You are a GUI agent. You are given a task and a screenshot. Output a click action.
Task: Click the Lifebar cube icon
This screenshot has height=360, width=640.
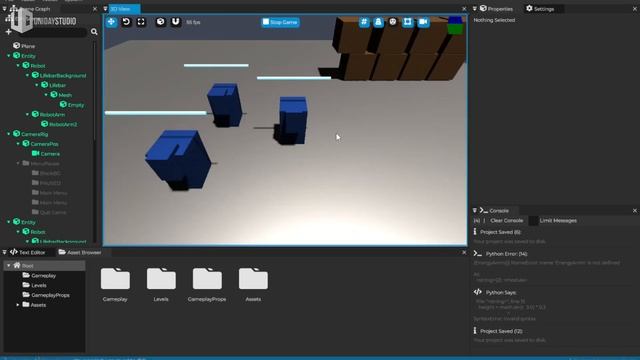44,85
